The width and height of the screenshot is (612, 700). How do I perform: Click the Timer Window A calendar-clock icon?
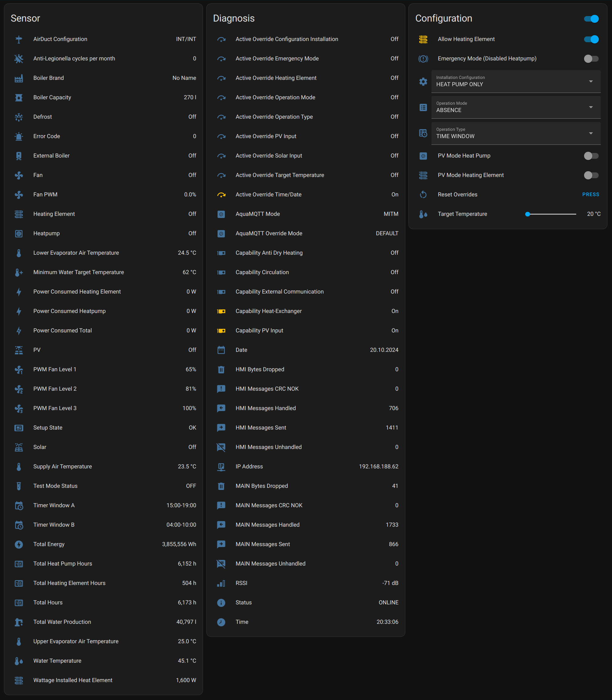(x=19, y=506)
